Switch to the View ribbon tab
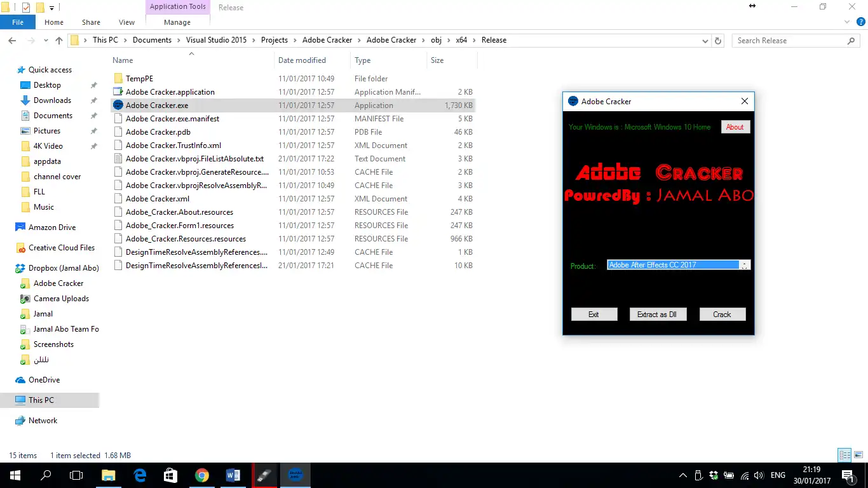 click(126, 22)
